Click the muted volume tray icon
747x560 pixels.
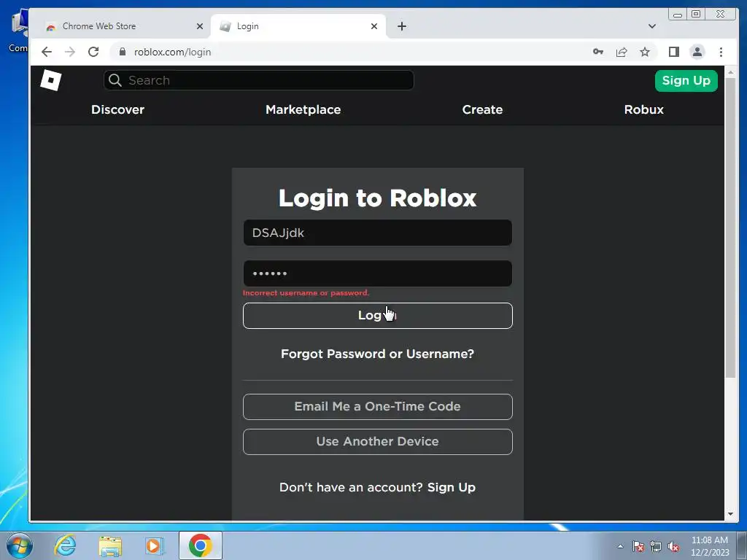click(673, 546)
